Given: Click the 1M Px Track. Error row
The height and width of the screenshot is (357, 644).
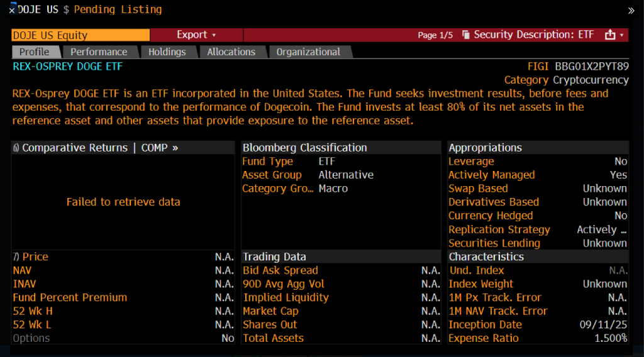Looking at the screenshot, I should [x=538, y=297].
